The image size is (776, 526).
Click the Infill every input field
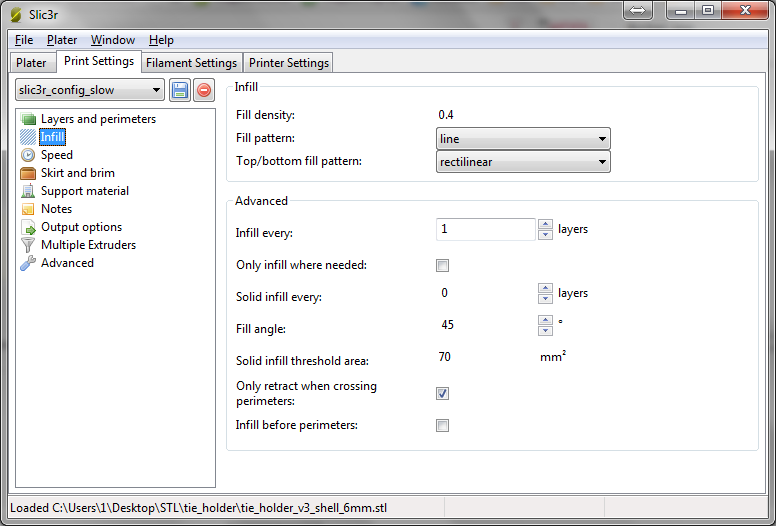485,229
